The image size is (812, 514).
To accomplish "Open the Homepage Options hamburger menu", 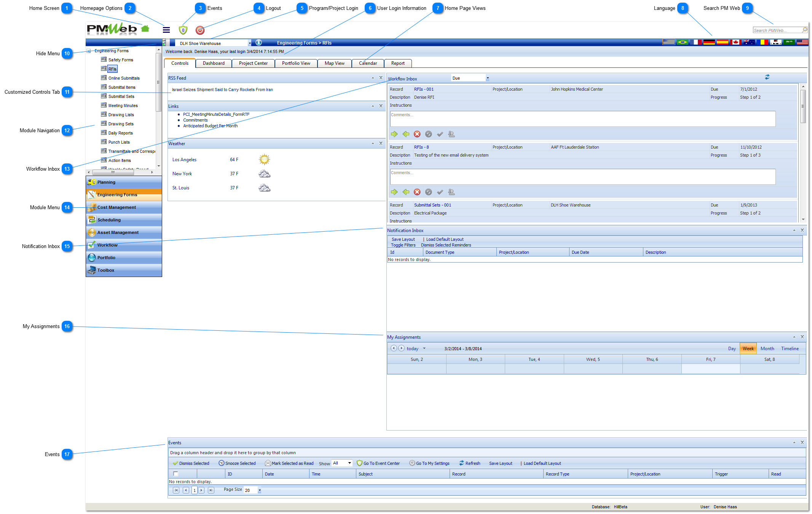I will point(166,30).
